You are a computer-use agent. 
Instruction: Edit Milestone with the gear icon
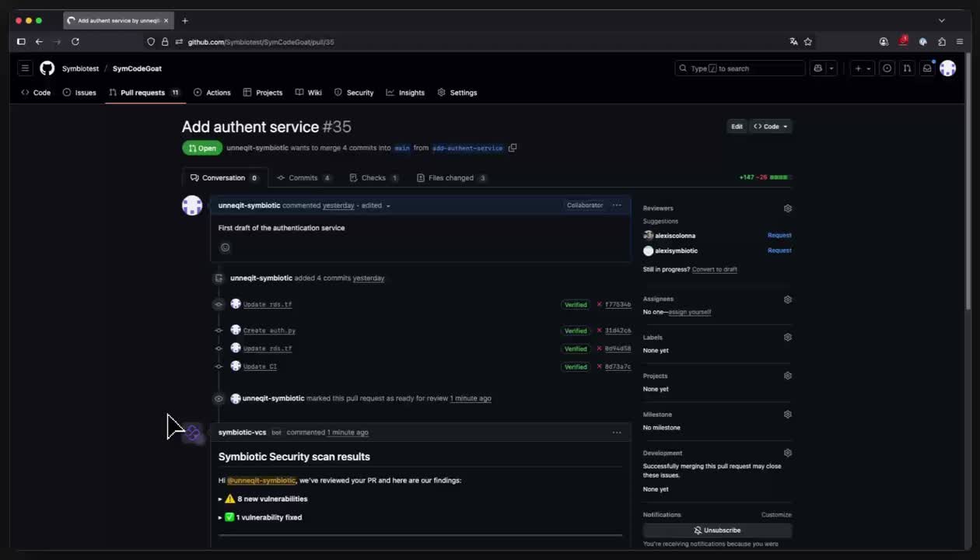click(x=788, y=415)
